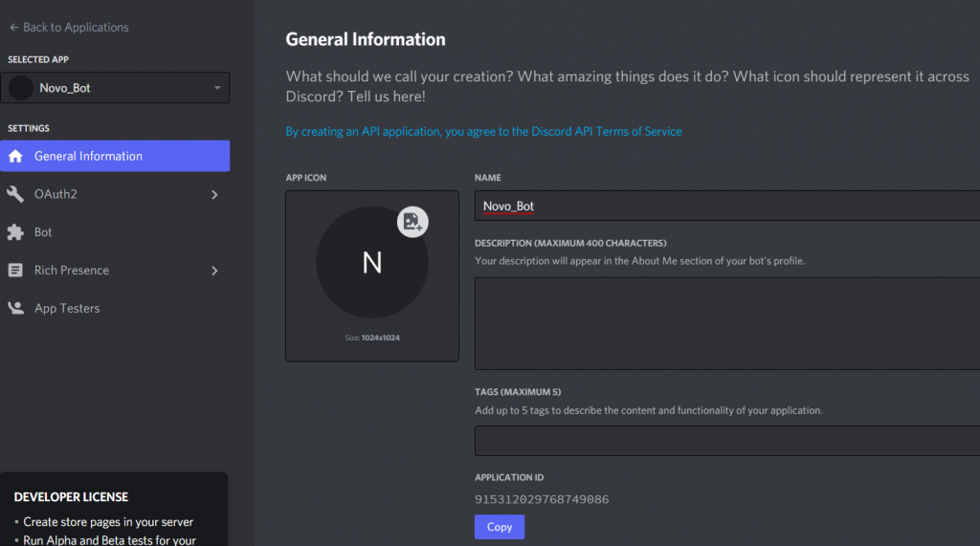The image size is (980, 546).
Task: Go back via Back to Applications link
Action: pos(69,28)
